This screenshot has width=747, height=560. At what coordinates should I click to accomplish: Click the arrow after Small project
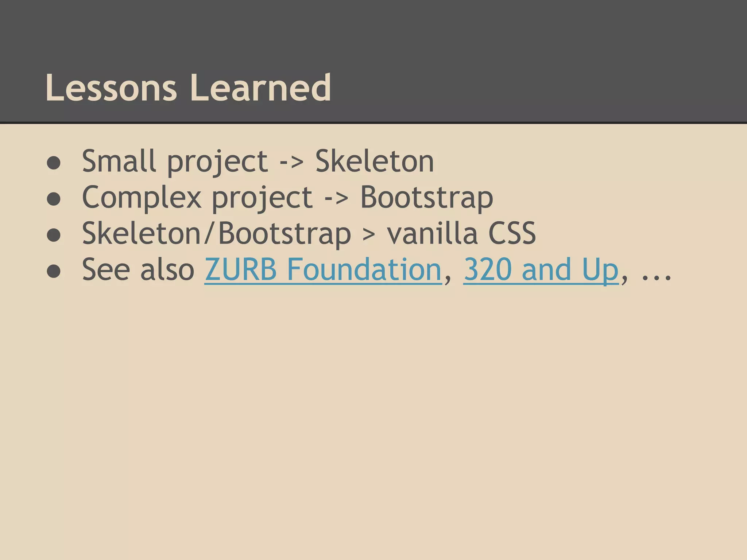(291, 163)
